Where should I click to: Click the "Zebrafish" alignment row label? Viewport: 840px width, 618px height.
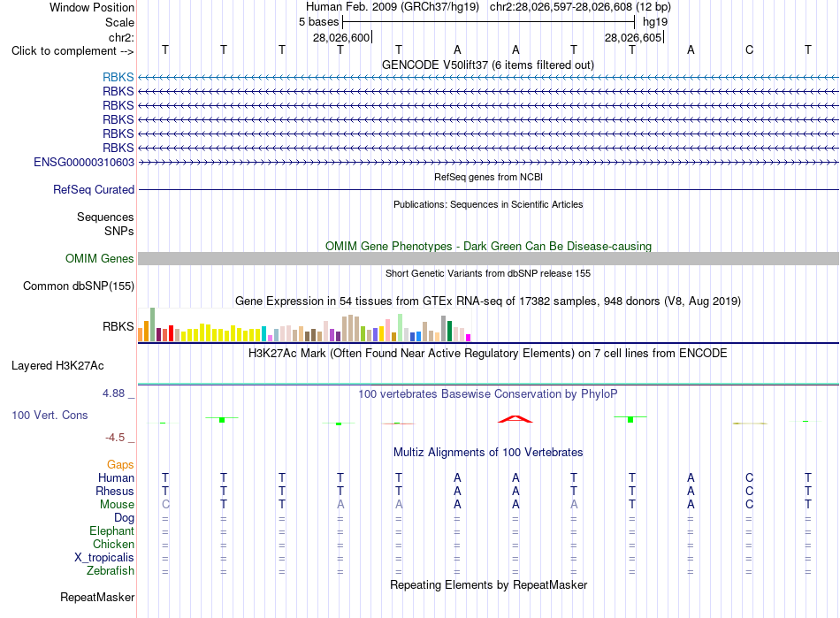tap(111, 571)
